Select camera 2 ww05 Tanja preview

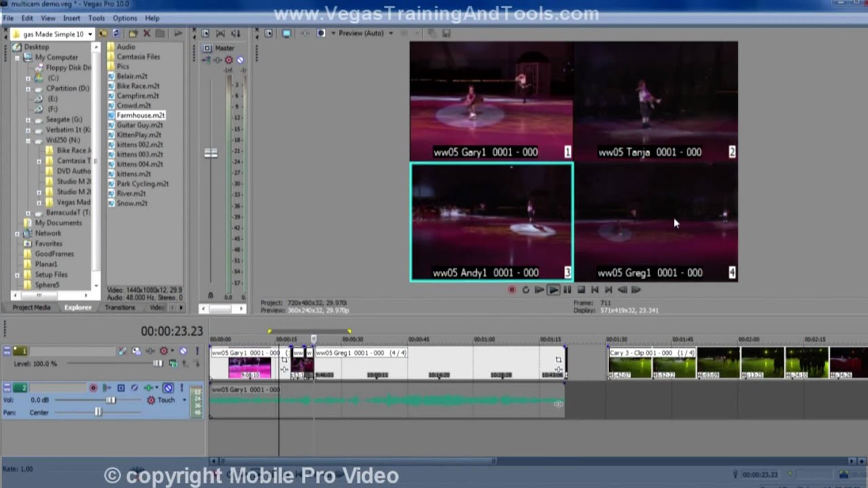(656, 100)
